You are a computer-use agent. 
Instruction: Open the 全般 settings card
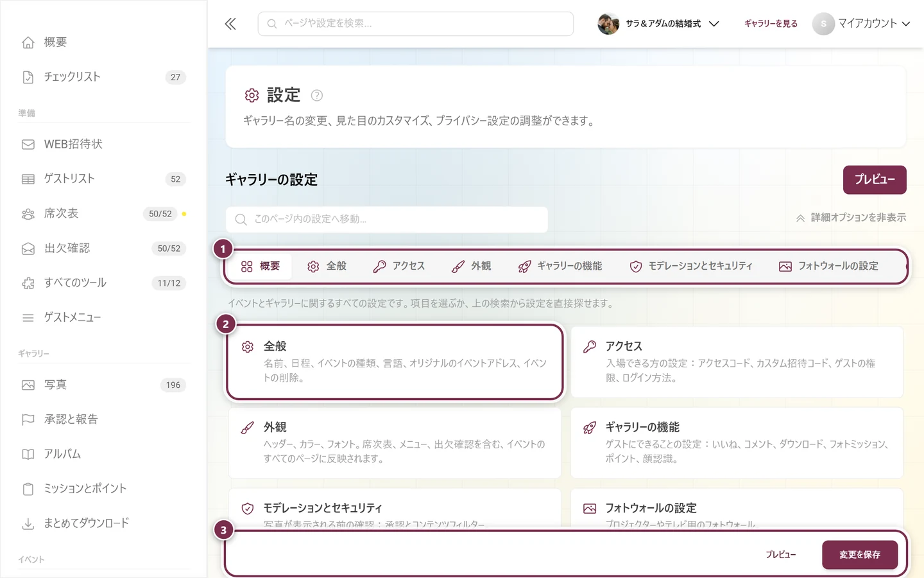pyautogui.click(x=395, y=362)
